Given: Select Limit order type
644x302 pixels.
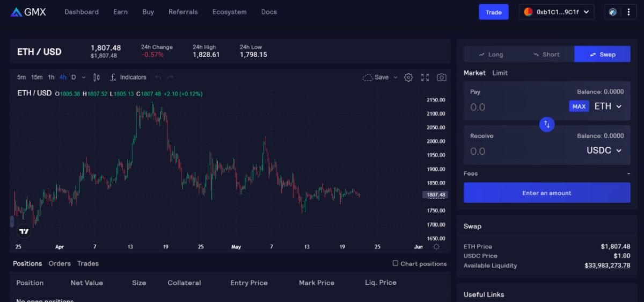Looking at the screenshot, I should click(x=500, y=73).
